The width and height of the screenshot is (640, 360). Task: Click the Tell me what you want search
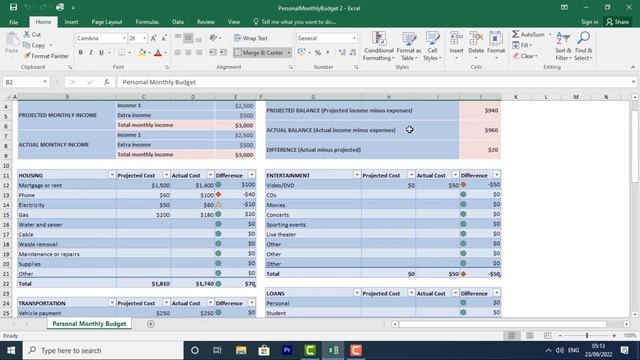295,22
